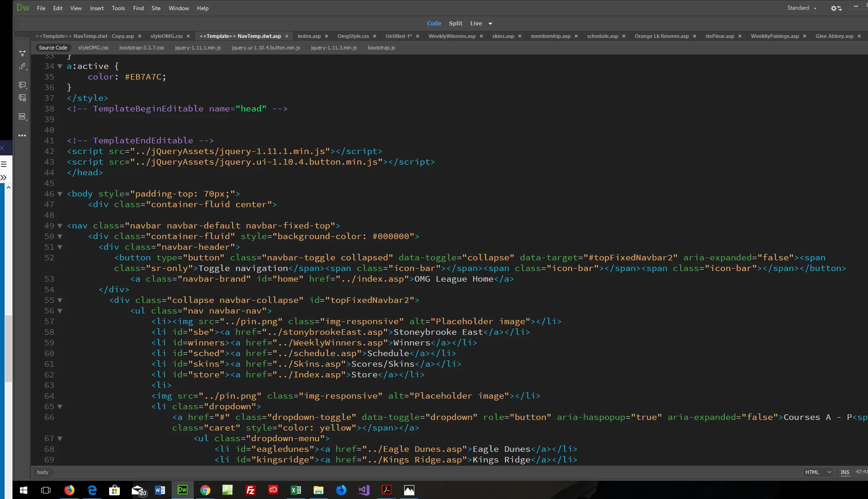Open Google Chrome from the taskbar

(205, 490)
